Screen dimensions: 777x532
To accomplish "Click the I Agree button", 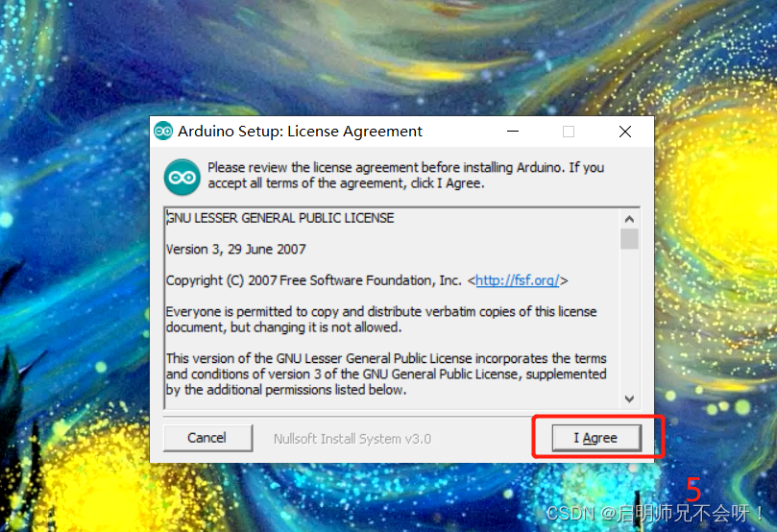I will (x=596, y=438).
